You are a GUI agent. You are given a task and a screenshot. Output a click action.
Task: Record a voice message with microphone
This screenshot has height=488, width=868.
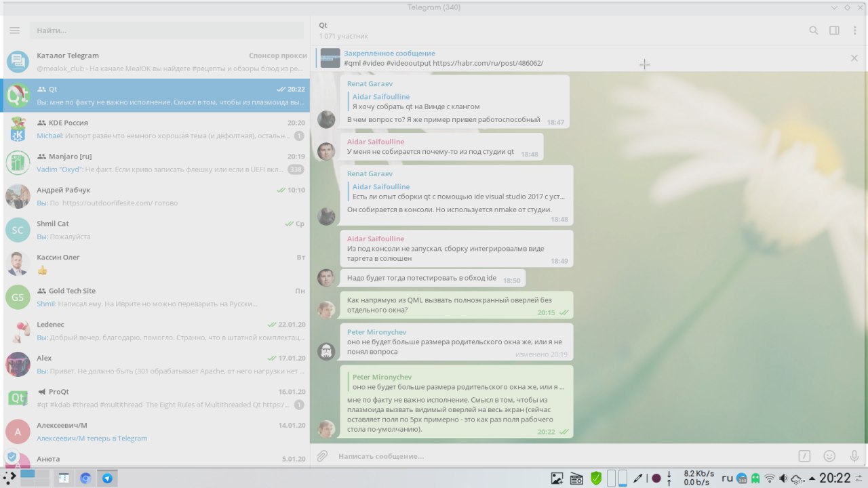(854, 456)
